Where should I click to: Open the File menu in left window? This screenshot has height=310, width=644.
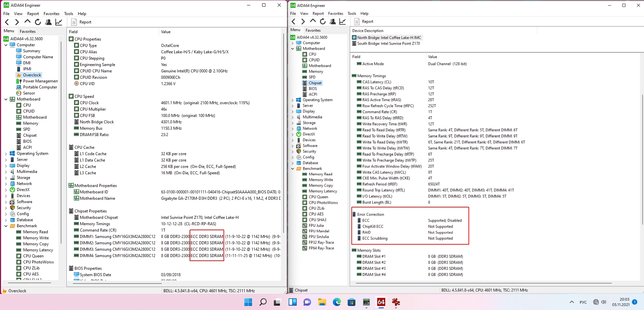6,14
